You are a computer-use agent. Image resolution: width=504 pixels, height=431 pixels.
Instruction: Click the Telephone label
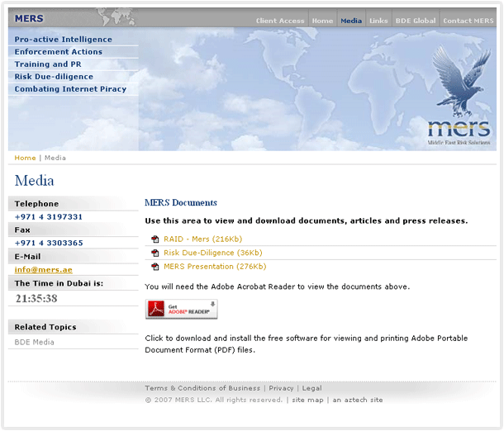click(x=36, y=204)
